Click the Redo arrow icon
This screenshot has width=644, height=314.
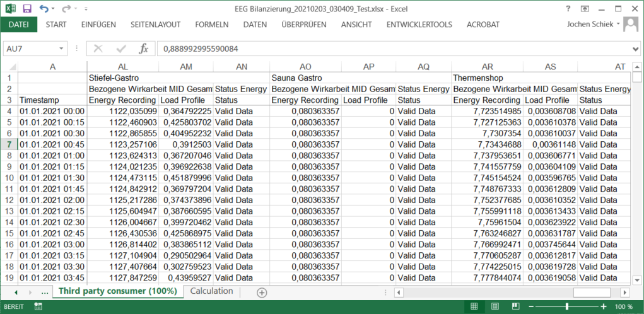pyautogui.click(x=66, y=8)
